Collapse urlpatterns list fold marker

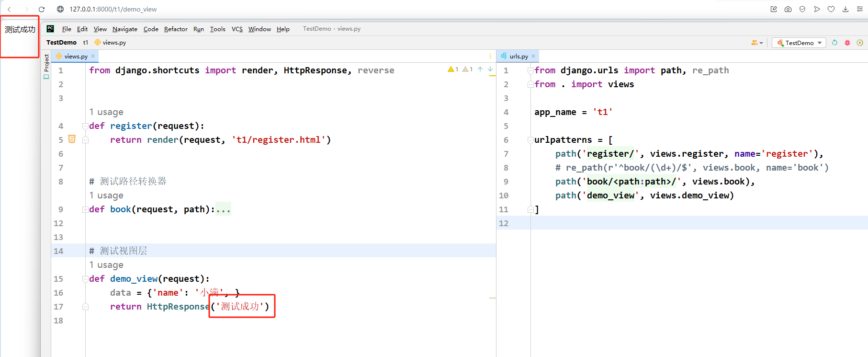pos(530,140)
